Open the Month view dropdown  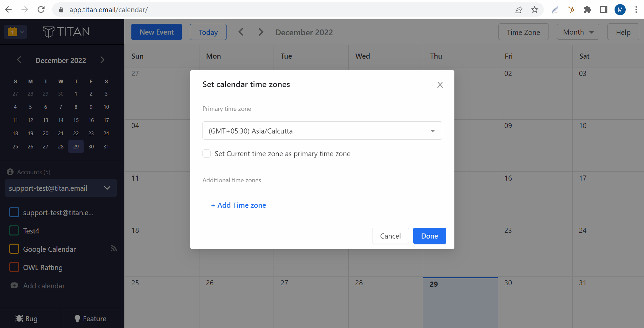[x=578, y=32]
